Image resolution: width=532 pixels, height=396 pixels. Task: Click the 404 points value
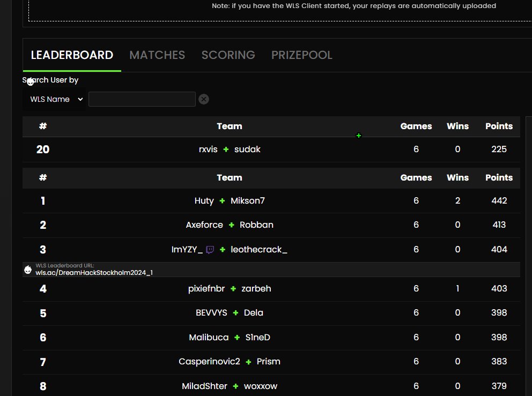[499, 250]
